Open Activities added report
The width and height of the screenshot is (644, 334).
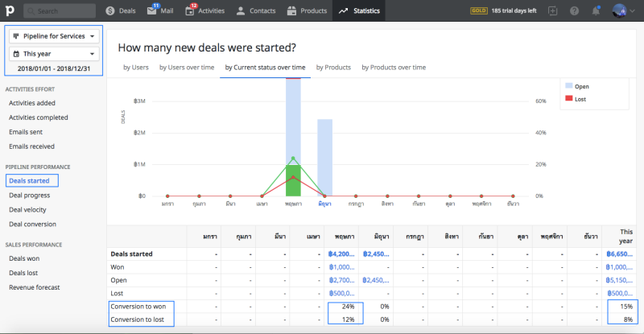[x=32, y=103]
